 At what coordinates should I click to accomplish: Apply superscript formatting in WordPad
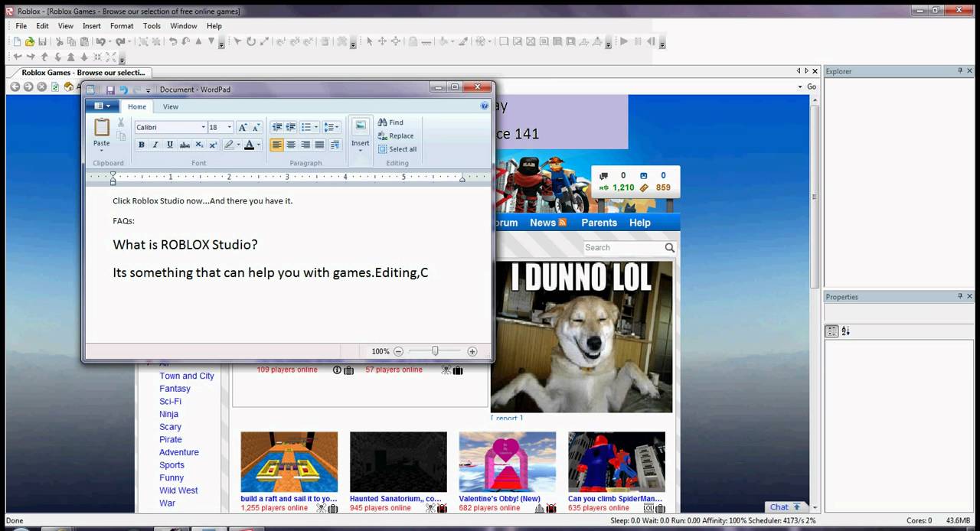213,145
